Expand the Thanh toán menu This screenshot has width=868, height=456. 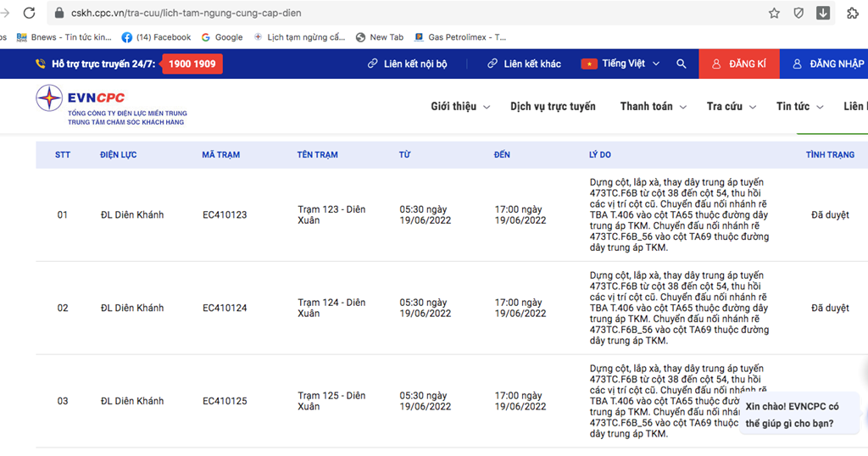tap(652, 107)
